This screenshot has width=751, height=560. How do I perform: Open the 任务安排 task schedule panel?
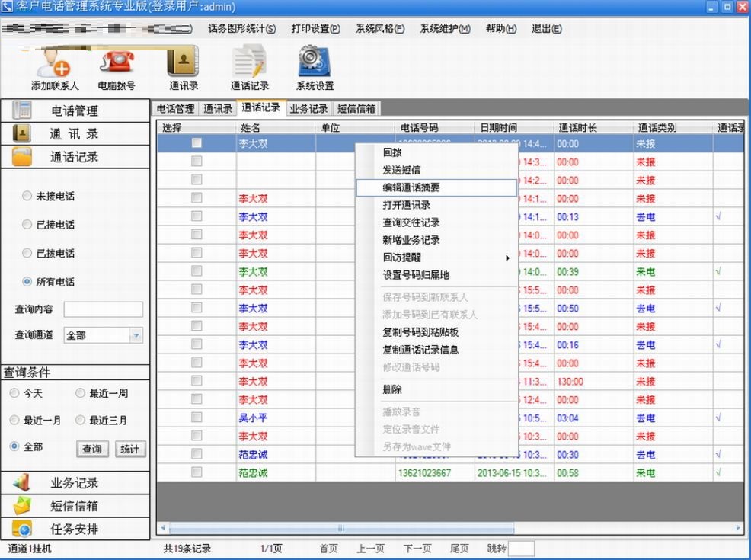[74, 530]
